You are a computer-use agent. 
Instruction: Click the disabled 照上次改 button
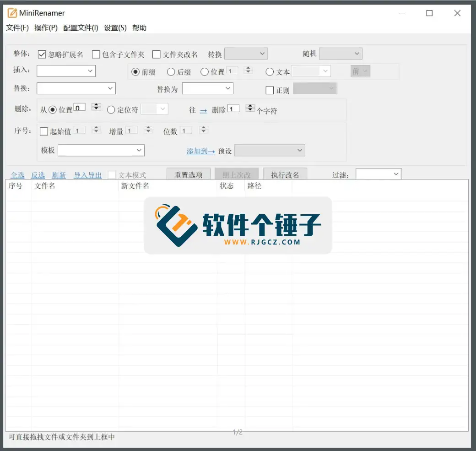(x=237, y=174)
